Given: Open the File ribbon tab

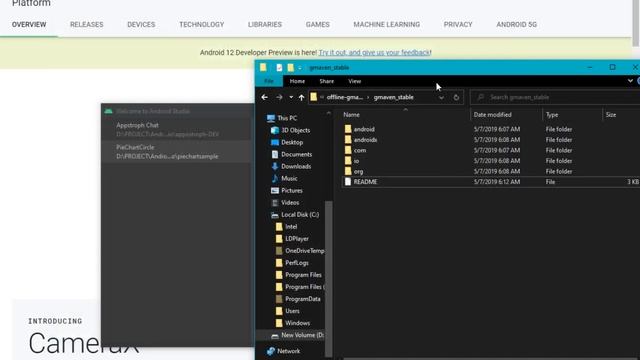Looking at the screenshot, I should click(x=269, y=81).
